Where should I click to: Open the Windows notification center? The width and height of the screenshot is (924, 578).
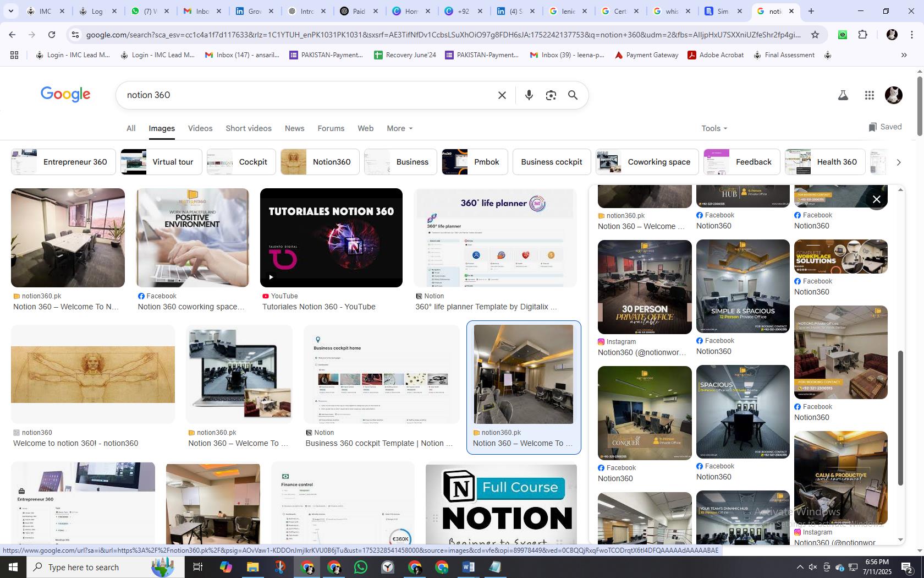point(908,567)
